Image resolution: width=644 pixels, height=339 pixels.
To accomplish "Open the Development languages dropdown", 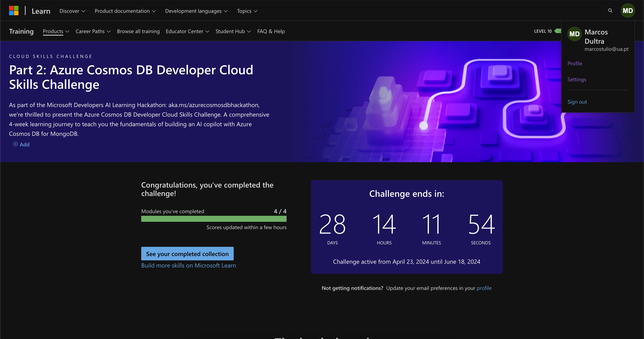I will coord(196,11).
